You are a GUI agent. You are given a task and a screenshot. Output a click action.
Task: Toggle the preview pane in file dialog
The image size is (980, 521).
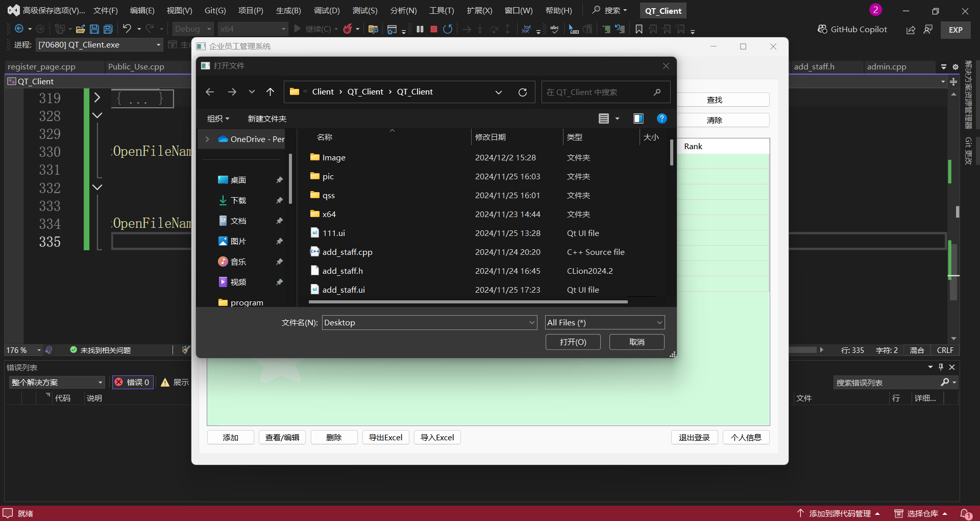coord(638,119)
